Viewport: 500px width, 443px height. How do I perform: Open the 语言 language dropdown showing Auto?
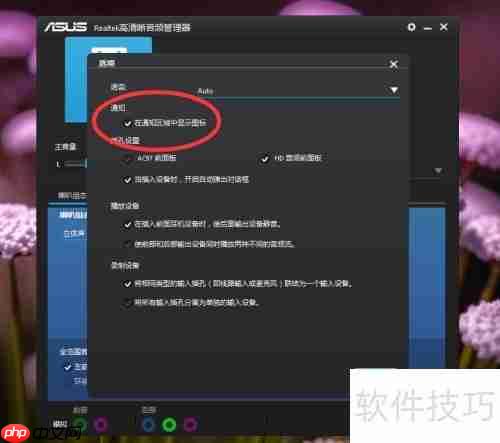pyautogui.click(x=298, y=91)
